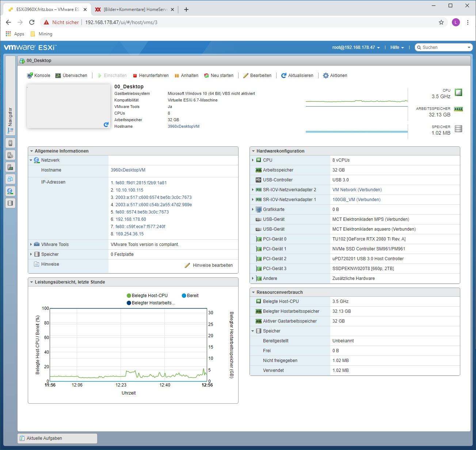
Task: Open the Aktuelle Aufgaben tasks bar
Action: 57,438
